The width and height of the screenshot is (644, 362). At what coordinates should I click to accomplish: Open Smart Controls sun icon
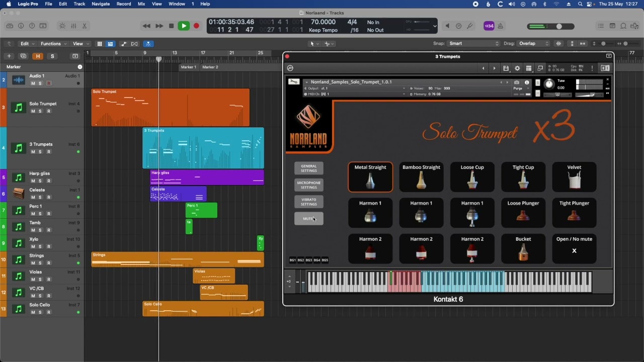pyautogui.click(x=62, y=26)
